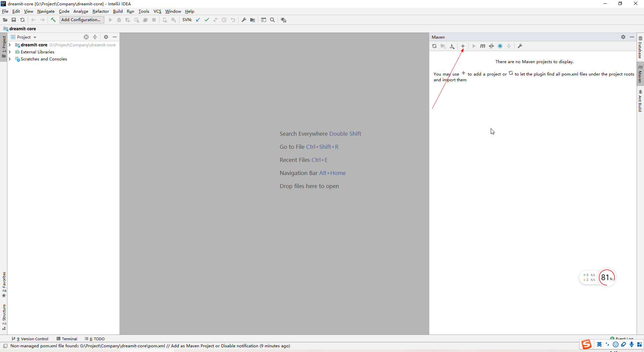Click the dreamit-core navigation bar breadcrumb
Screen dimensions: 644x352
(19, 29)
